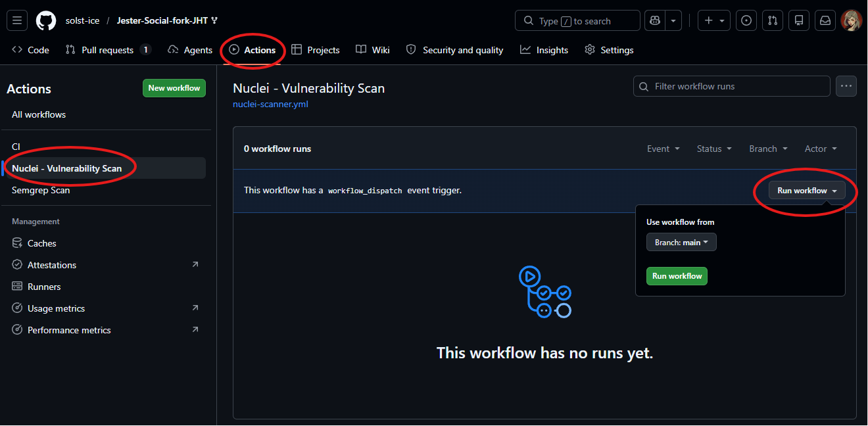Open the three-dot workflow options menu
Viewport: 868px width, 426px height.
(846, 86)
